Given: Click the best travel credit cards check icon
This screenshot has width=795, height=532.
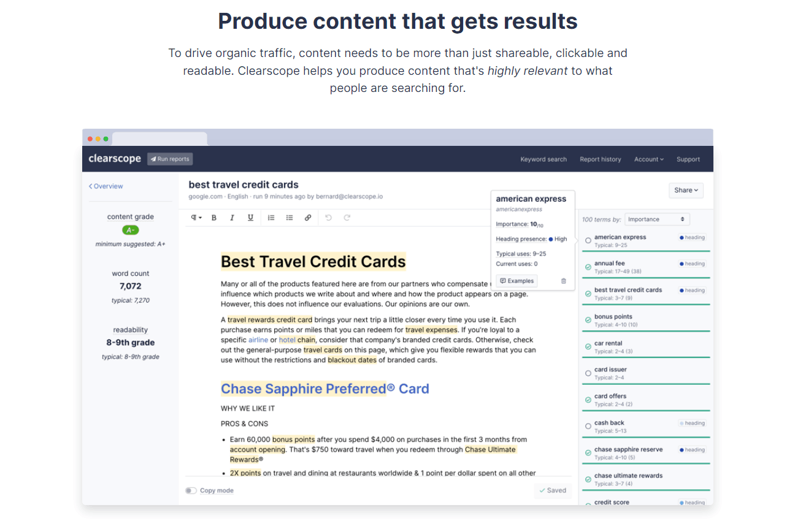Looking at the screenshot, I should (x=588, y=294).
